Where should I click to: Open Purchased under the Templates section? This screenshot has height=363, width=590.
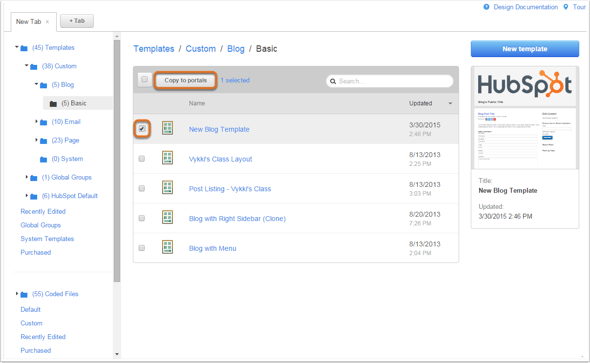point(36,252)
